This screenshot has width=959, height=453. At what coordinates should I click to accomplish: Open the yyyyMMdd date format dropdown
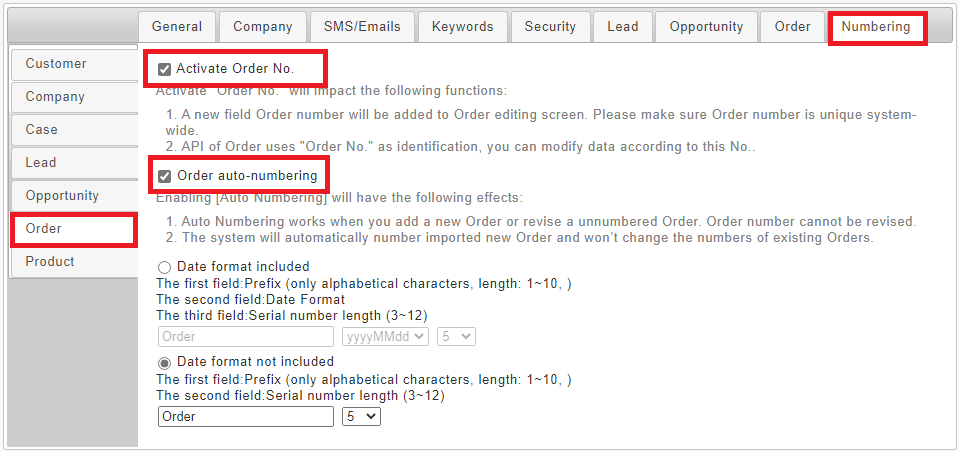[385, 337]
